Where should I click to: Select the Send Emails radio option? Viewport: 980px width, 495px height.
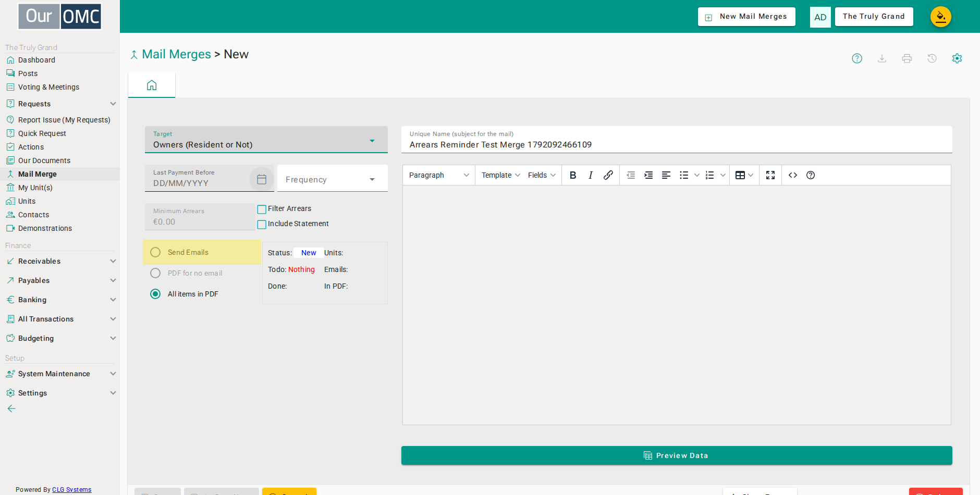[155, 252]
